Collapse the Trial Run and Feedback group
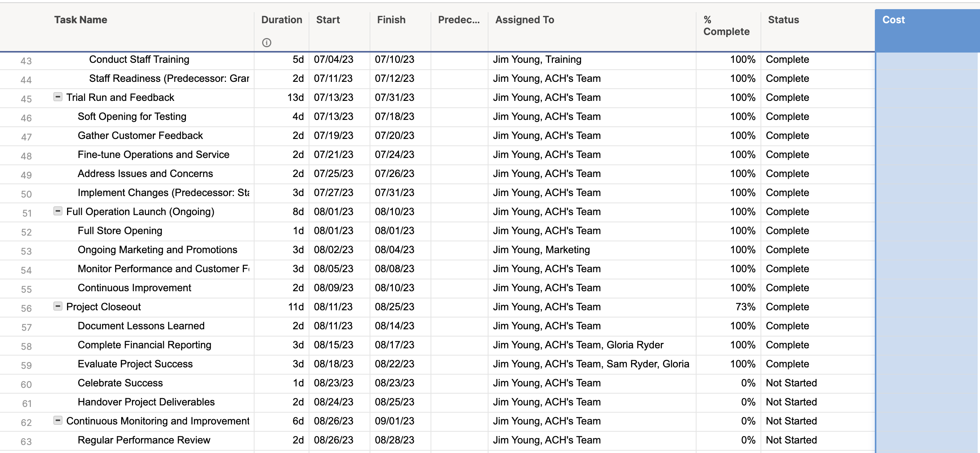The width and height of the screenshot is (980, 453). tap(58, 97)
